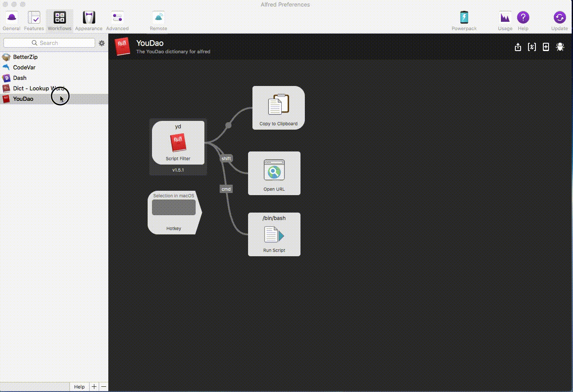Add a new workflow with plus button
This screenshot has height=392, width=573.
click(x=94, y=387)
